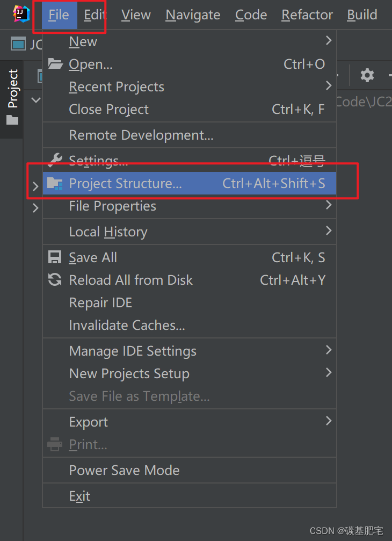
Task: Click the Project Structure folder icon
Action: 54,183
